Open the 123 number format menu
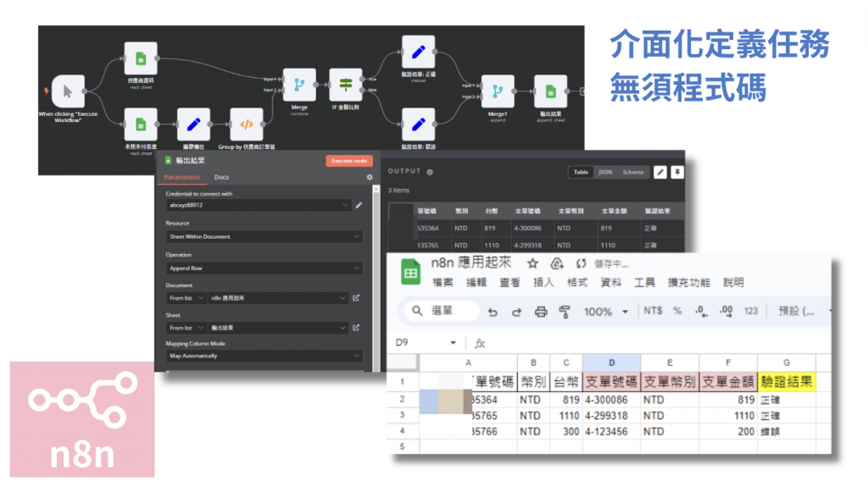Screen dimensions: 868x487 [751, 311]
